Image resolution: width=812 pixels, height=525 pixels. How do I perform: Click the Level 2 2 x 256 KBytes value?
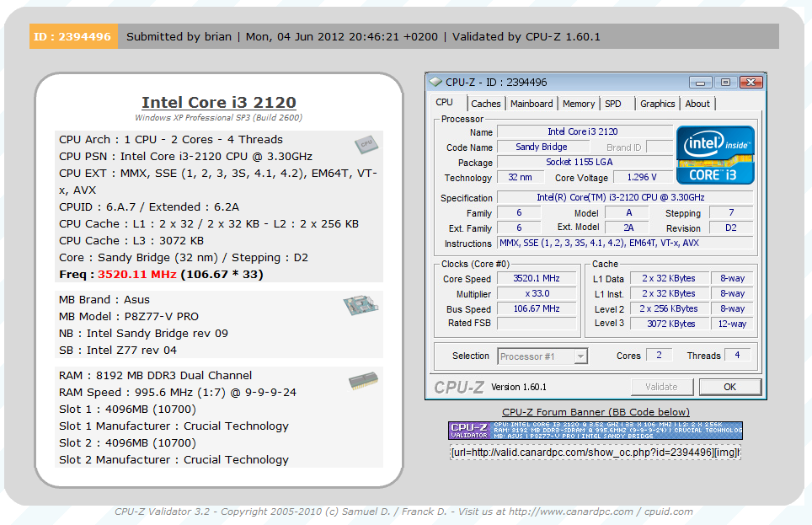pos(669,308)
